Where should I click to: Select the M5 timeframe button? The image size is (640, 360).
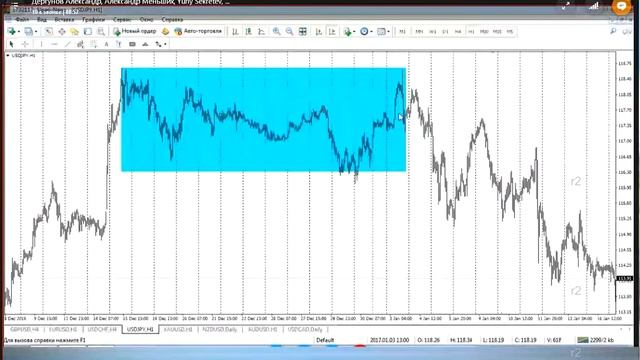tap(510, 31)
